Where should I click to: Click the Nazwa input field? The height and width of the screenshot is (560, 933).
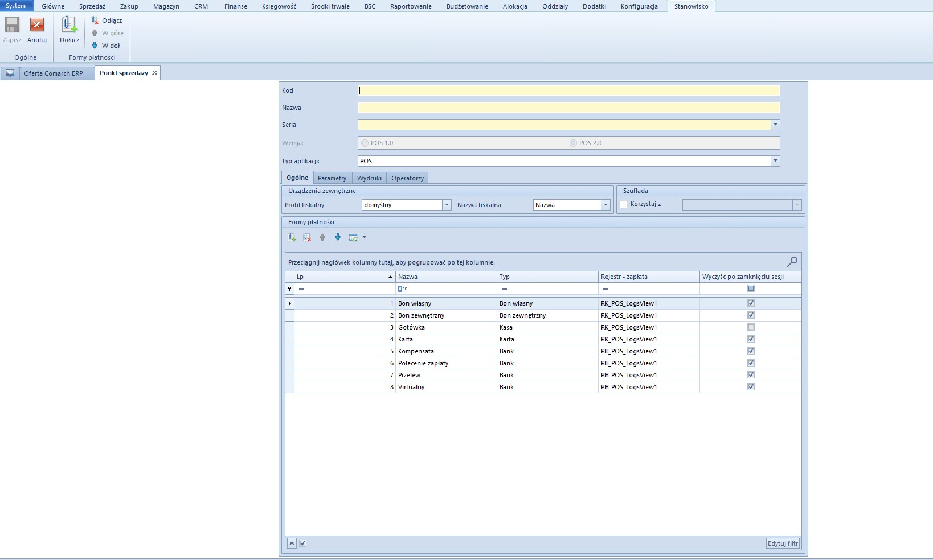568,108
